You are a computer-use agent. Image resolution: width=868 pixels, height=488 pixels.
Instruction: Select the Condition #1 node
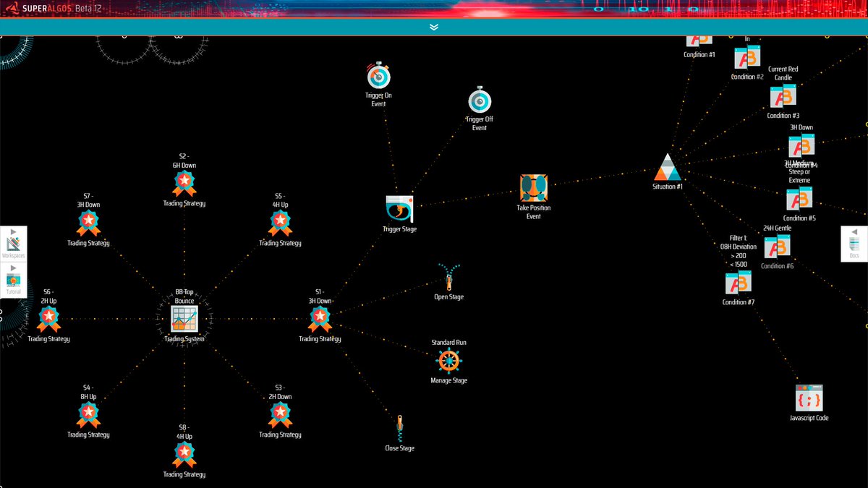(x=699, y=40)
